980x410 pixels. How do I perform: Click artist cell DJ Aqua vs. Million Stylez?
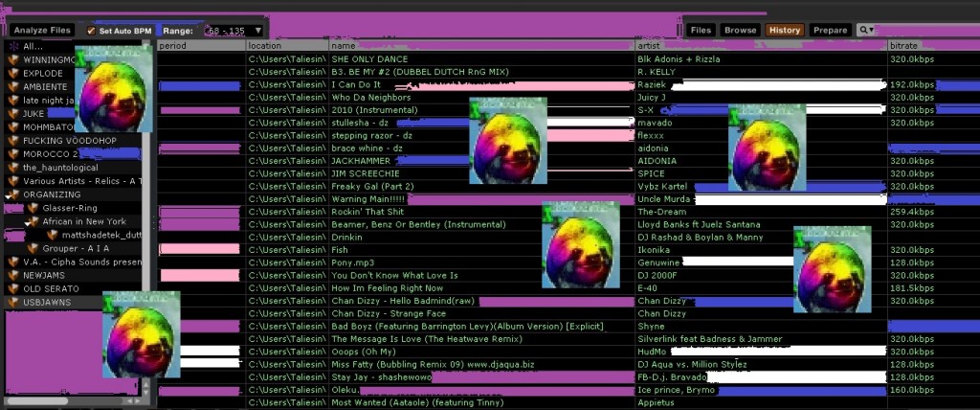tap(692, 364)
